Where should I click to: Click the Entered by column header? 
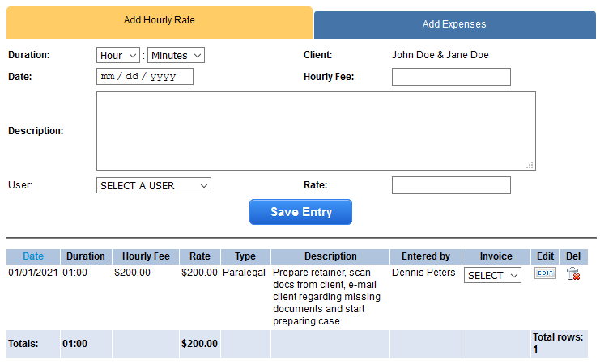425,256
